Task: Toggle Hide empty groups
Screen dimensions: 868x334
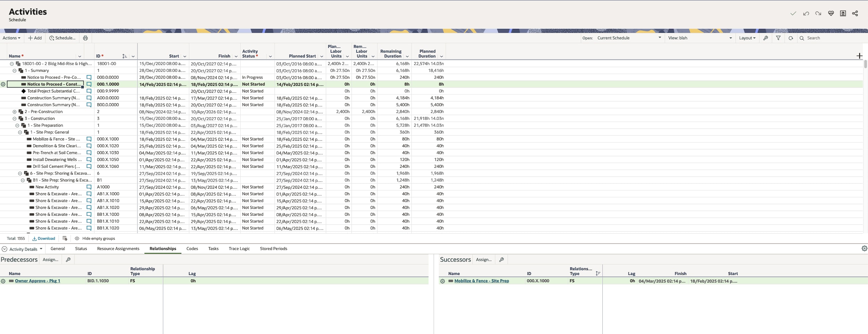Action: (95, 238)
